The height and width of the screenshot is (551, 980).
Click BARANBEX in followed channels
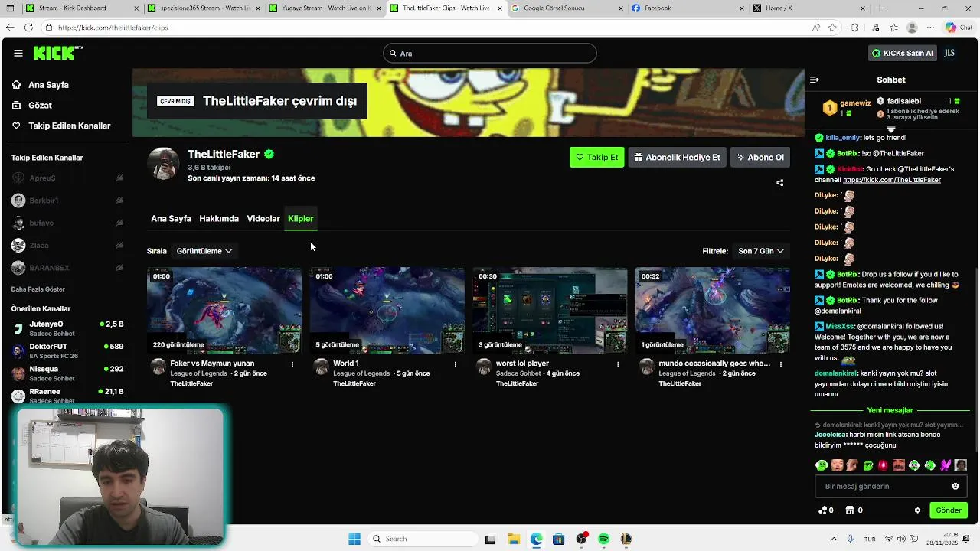(x=67, y=268)
